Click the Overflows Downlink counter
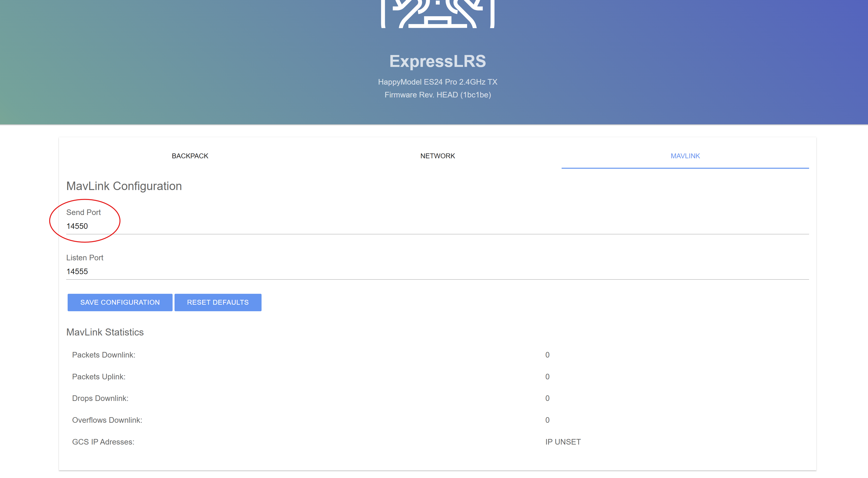The image size is (868, 478). click(x=548, y=420)
